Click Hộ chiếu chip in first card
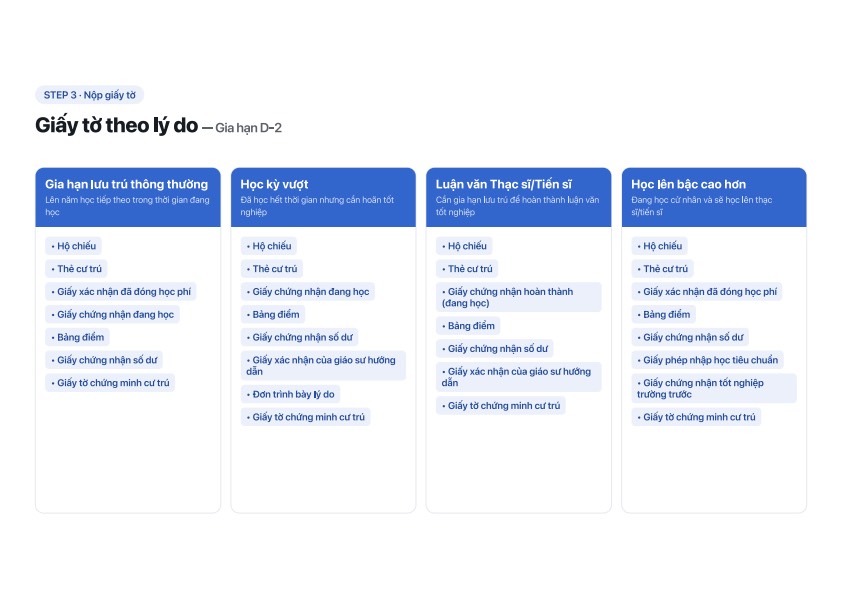 click(74, 246)
